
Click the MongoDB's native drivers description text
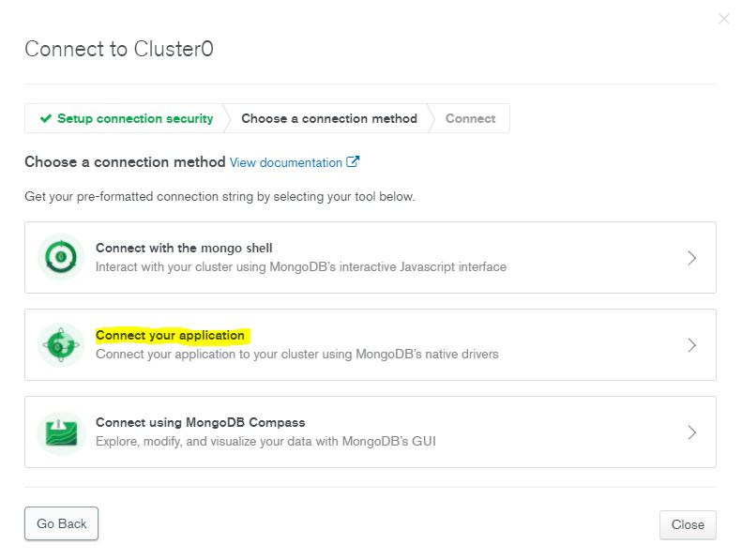click(297, 354)
